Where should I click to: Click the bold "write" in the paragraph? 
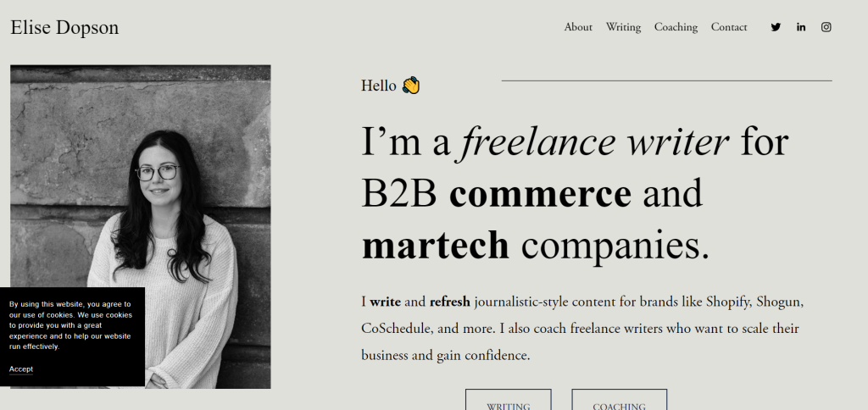tap(386, 302)
